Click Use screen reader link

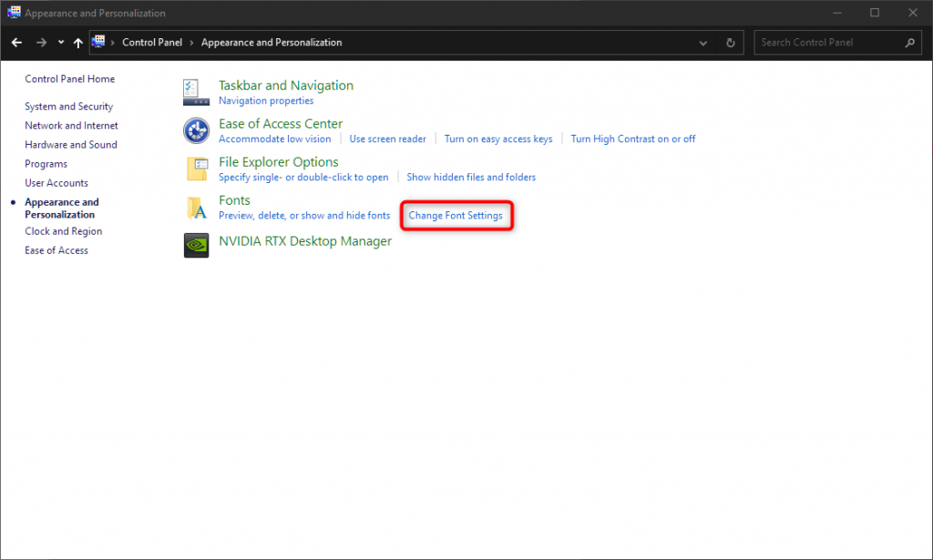point(387,138)
